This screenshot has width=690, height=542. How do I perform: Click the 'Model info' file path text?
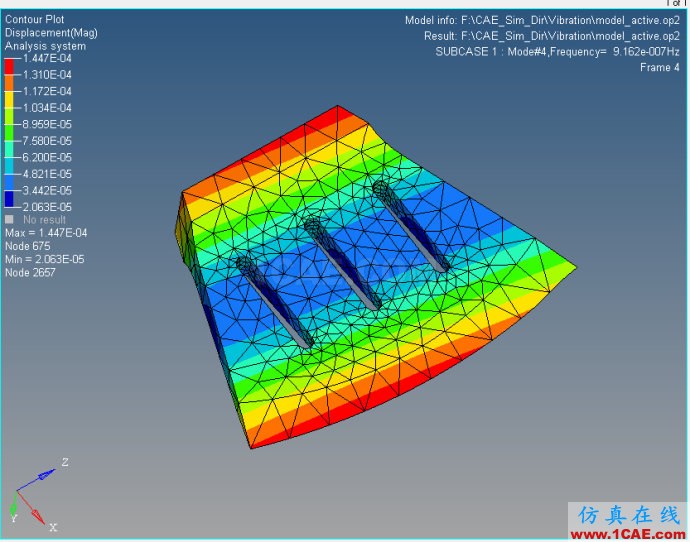(542, 21)
